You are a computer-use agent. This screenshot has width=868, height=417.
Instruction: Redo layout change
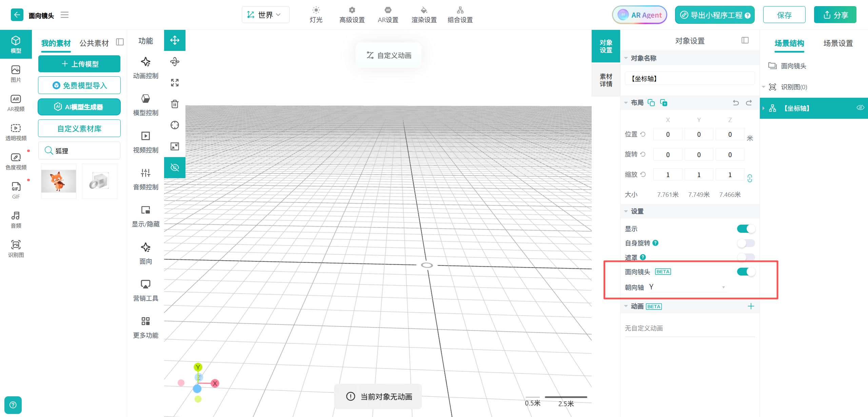[x=749, y=102]
